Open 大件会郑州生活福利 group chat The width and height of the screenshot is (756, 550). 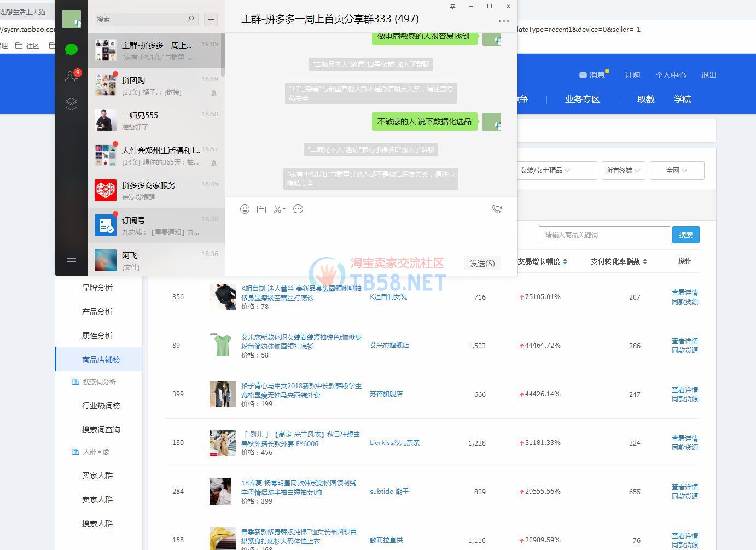[156, 155]
